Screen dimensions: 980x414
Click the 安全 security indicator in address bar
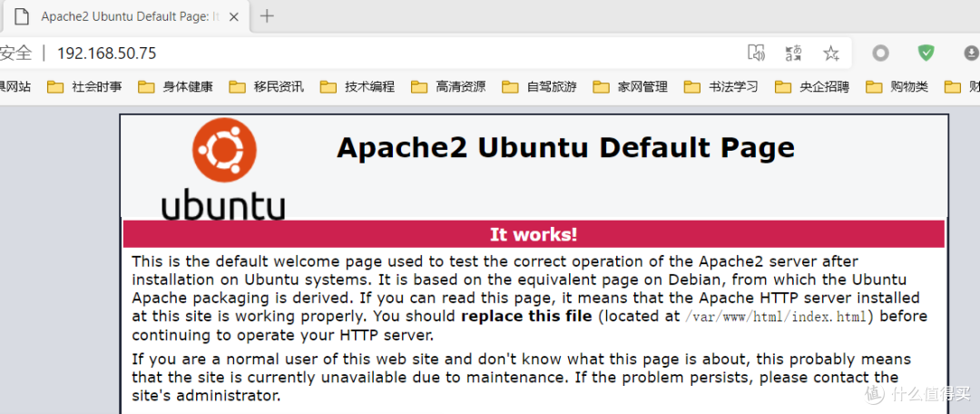(x=15, y=54)
